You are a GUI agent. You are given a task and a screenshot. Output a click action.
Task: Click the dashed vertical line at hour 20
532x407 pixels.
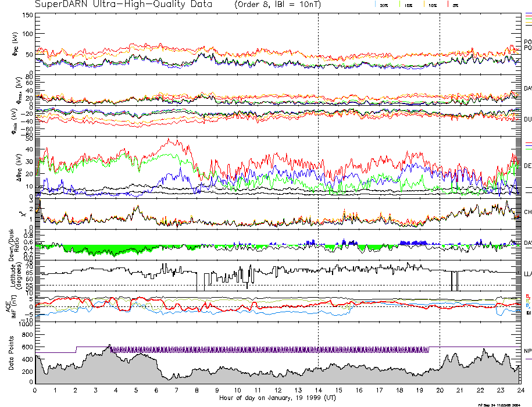tap(440, 174)
